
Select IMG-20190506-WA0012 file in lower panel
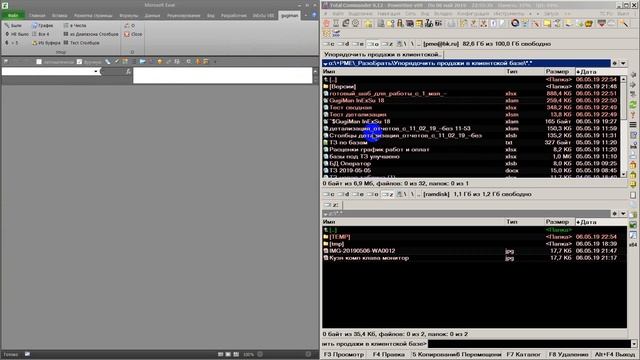474,251
